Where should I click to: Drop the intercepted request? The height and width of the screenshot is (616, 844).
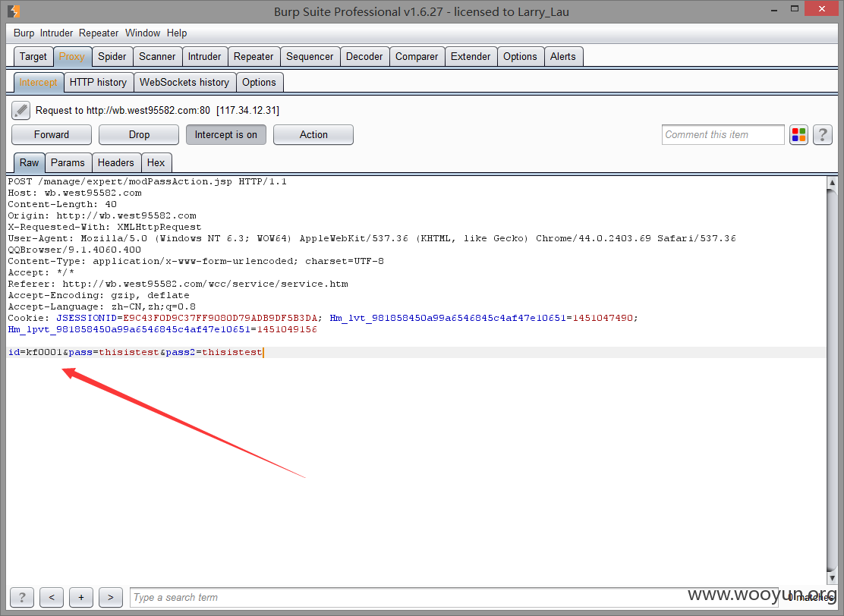pos(139,134)
